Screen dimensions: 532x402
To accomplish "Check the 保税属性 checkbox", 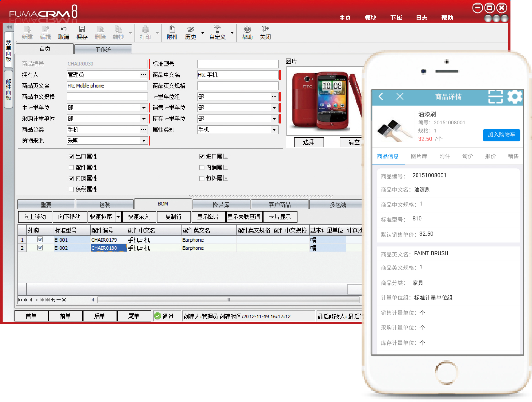I will pyautogui.click(x=71, y=190).
